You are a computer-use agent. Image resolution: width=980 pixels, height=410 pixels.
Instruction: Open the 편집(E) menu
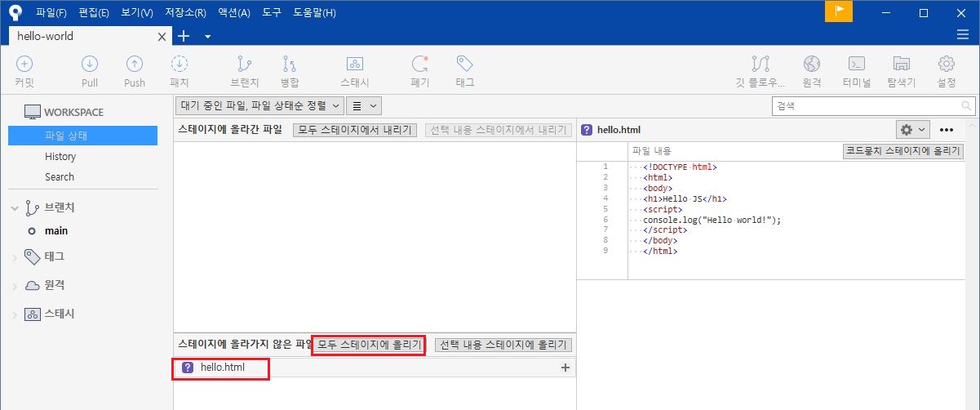[94, 13]
